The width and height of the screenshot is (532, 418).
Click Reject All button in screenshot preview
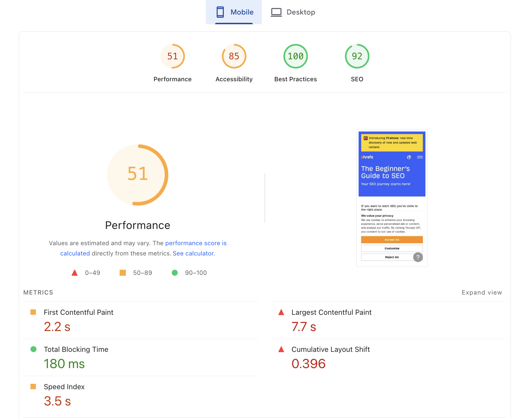tap(392, 257)
